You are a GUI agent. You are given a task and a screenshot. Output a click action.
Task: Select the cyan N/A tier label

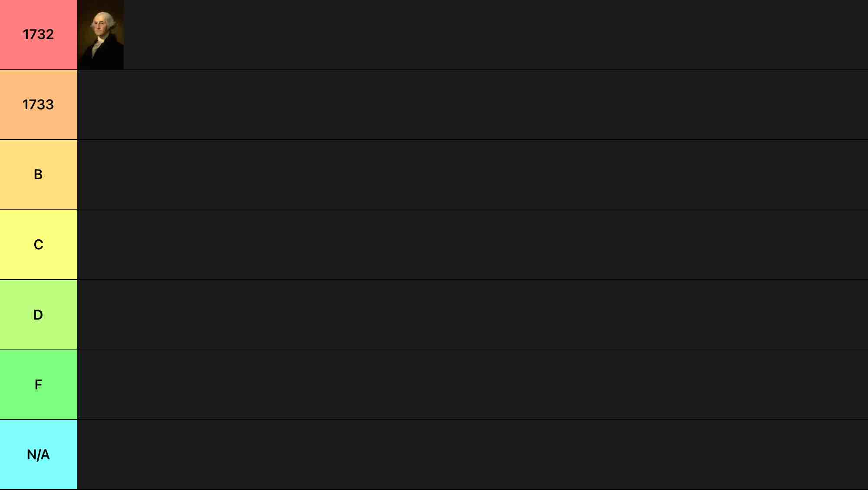click(x=39, y=454)
